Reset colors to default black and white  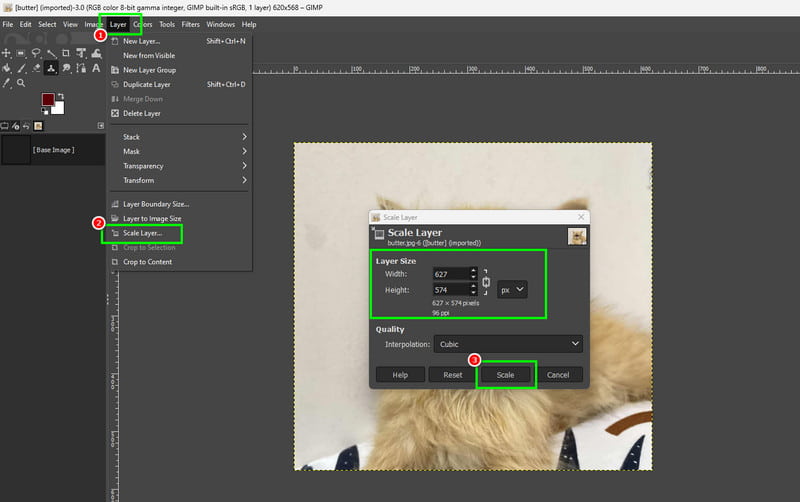[45, 111]
